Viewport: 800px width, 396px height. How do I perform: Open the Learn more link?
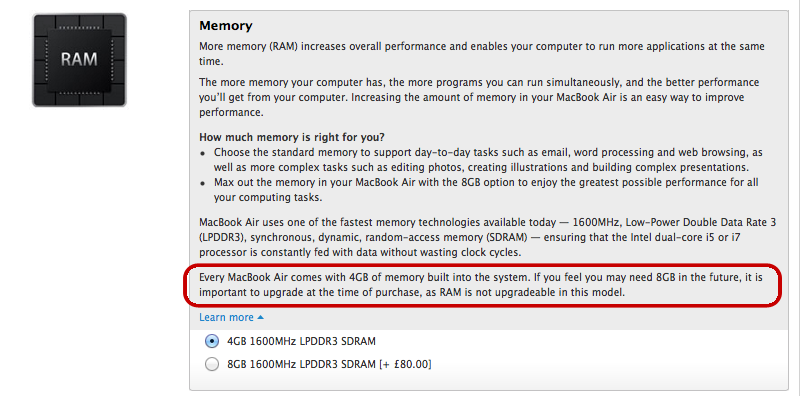click(226, 317)
